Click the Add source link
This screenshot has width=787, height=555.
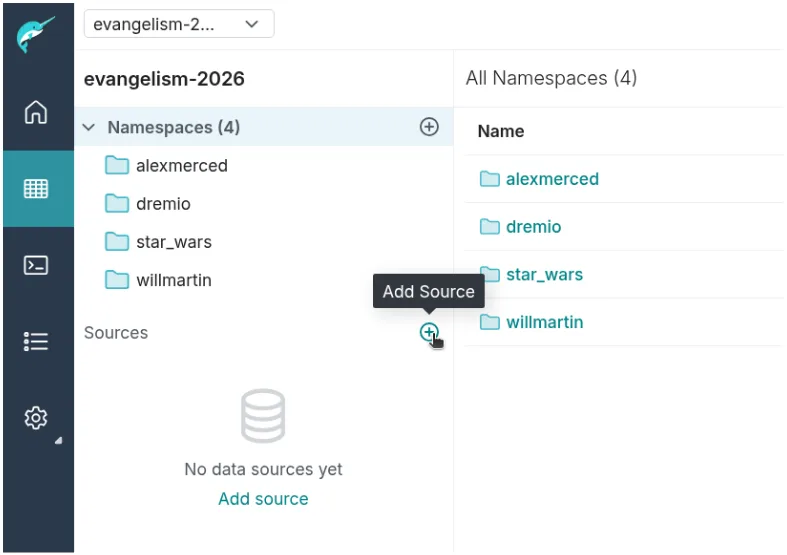[263, 499]
